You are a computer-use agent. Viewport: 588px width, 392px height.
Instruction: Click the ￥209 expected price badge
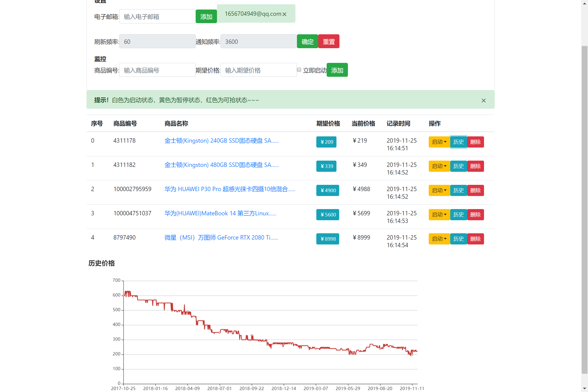click(326, 142)
